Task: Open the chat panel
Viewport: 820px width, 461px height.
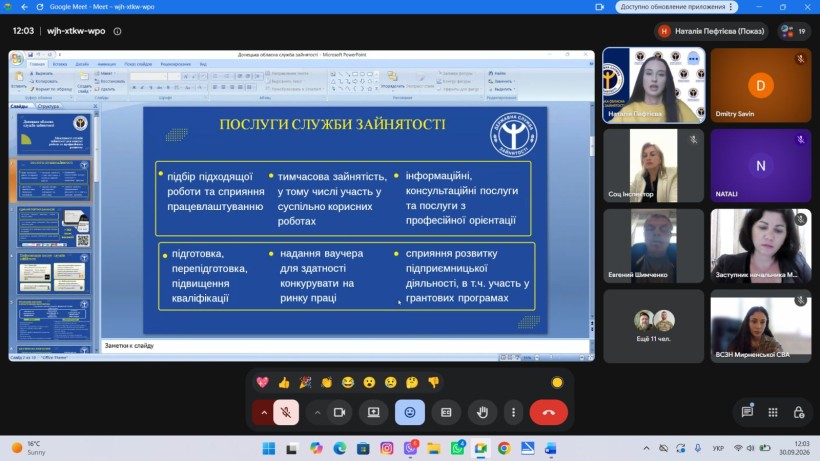Action: coord(747,412)
